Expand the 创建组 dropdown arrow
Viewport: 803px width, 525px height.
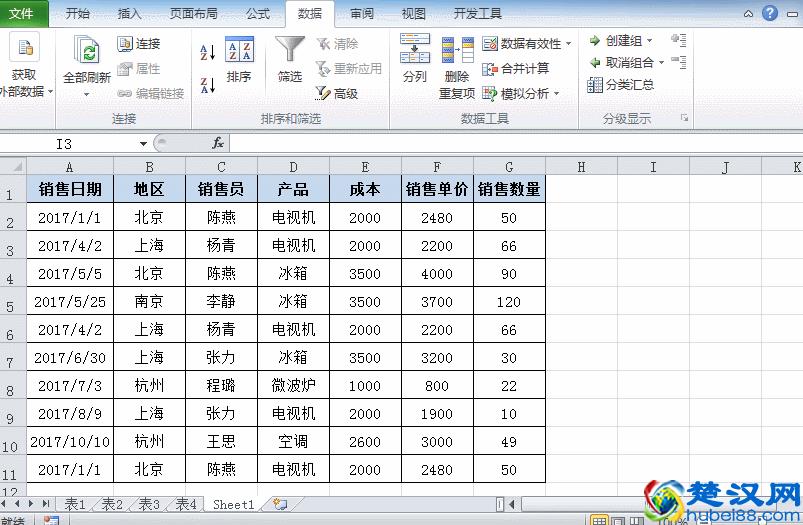(650, 40)
